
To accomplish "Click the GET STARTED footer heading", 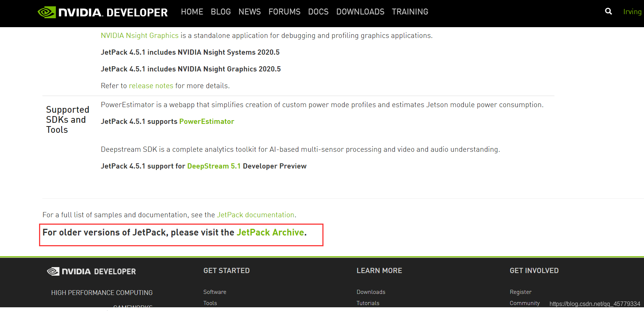I will (x=226, y=271).
